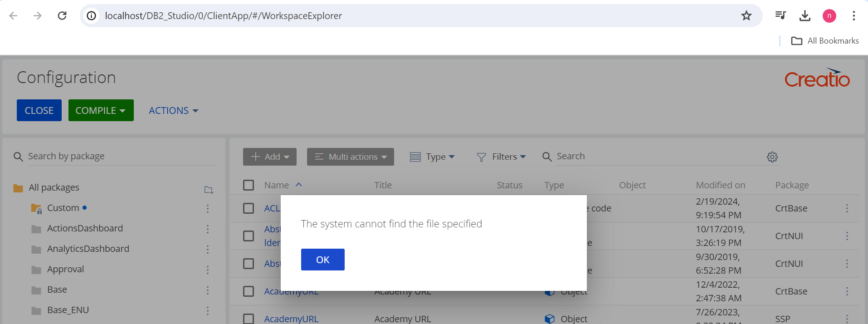
Task: Expand the Type filter dropdown
Action: [432, 157]
